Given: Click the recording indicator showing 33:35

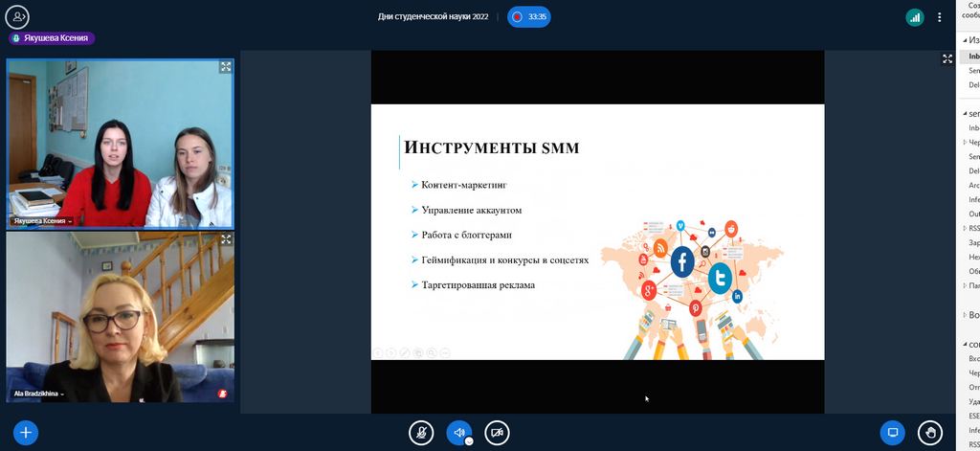Looking at the screenshot, I should pyautogui.click(x=528, y=17).
